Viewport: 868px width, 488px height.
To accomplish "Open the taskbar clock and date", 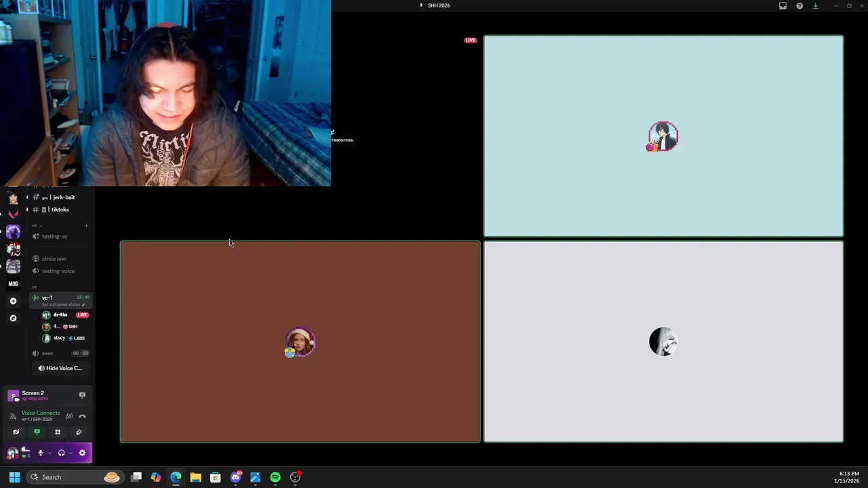I will pyautogui.click(x=846, y=477).
